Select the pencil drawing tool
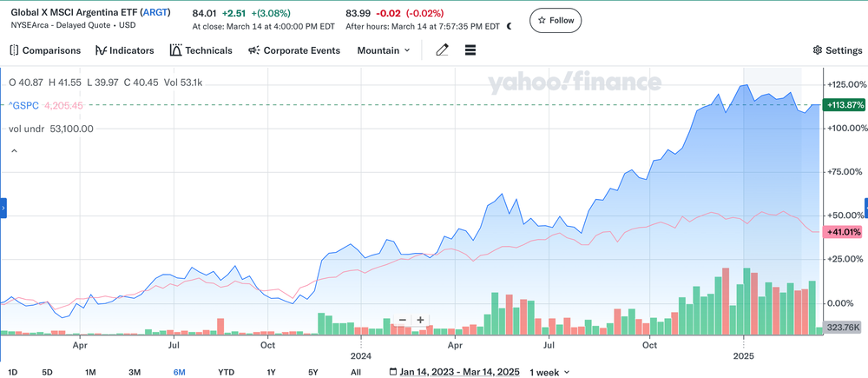The height and width of the screenshot is (378, 868). click(442, 50)
